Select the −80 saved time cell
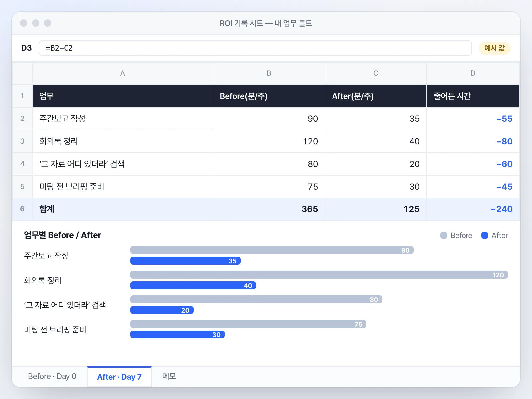Screen dimensions: 532x399 pyautogui.click(x=473, y=141)
